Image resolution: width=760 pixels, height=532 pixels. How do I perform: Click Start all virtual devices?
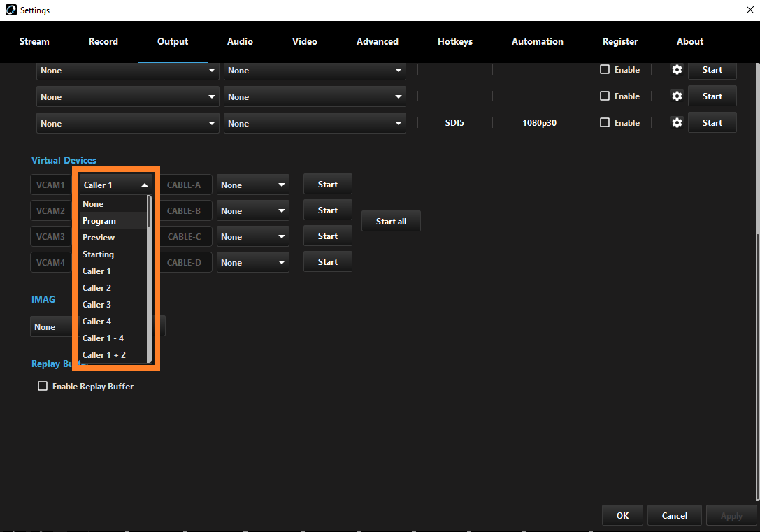point(391,222)
